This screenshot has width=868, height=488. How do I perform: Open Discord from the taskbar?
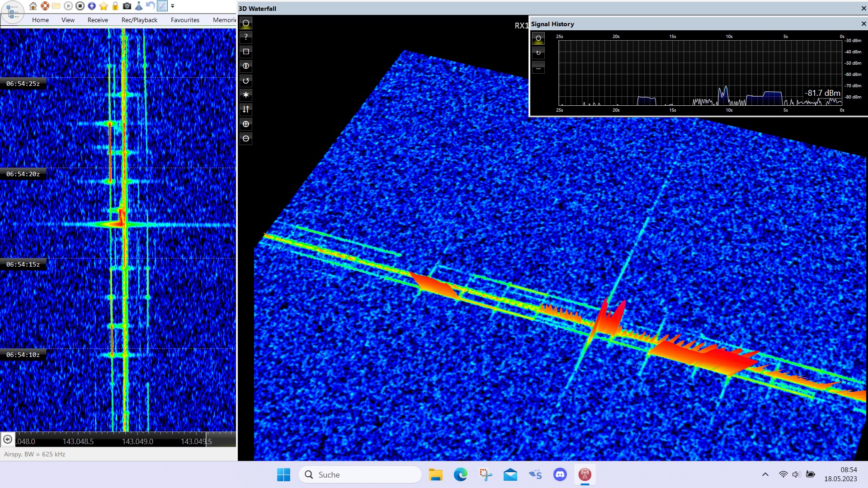560,474
